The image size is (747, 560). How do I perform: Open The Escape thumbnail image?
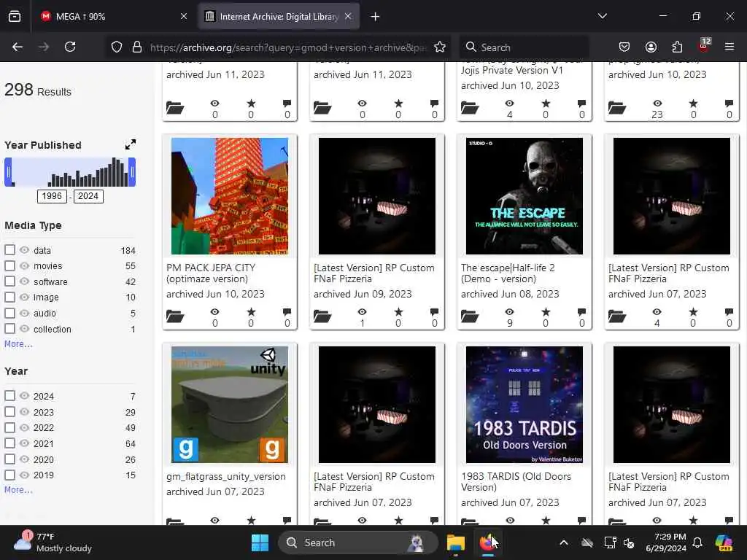tap(524, 196)
